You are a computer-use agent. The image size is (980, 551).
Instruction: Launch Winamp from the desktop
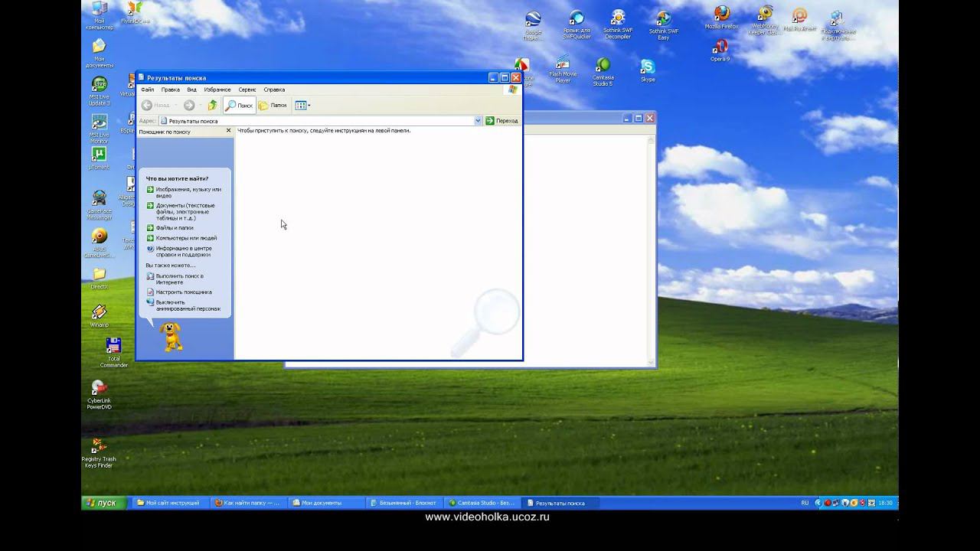pos(99,315)
